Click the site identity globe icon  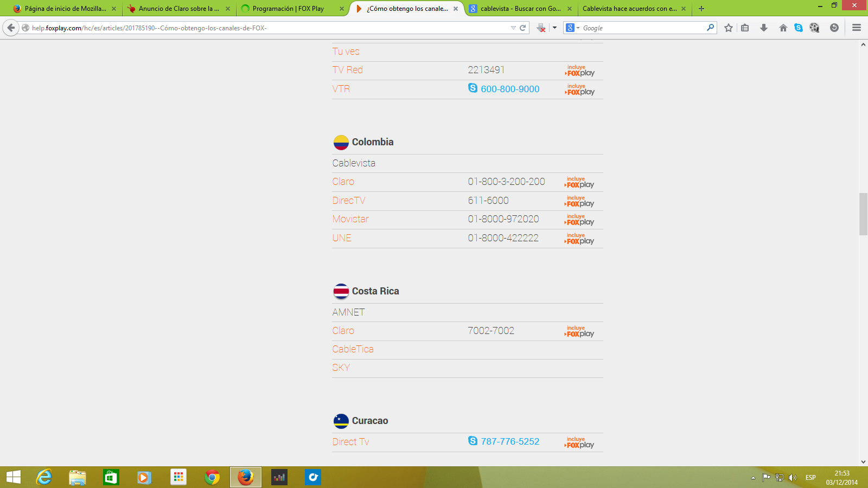(25, 28)
